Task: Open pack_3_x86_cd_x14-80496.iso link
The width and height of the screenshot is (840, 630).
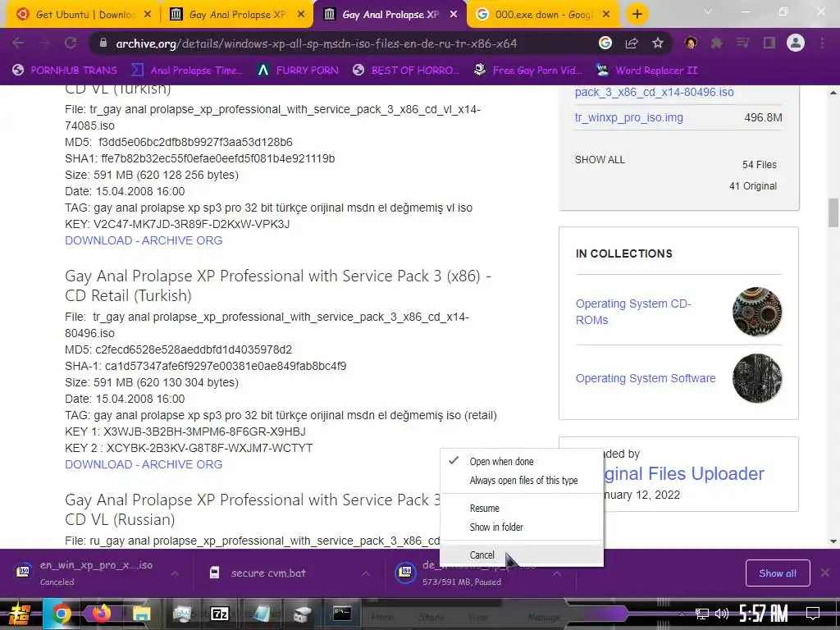Action: [654, 92]
